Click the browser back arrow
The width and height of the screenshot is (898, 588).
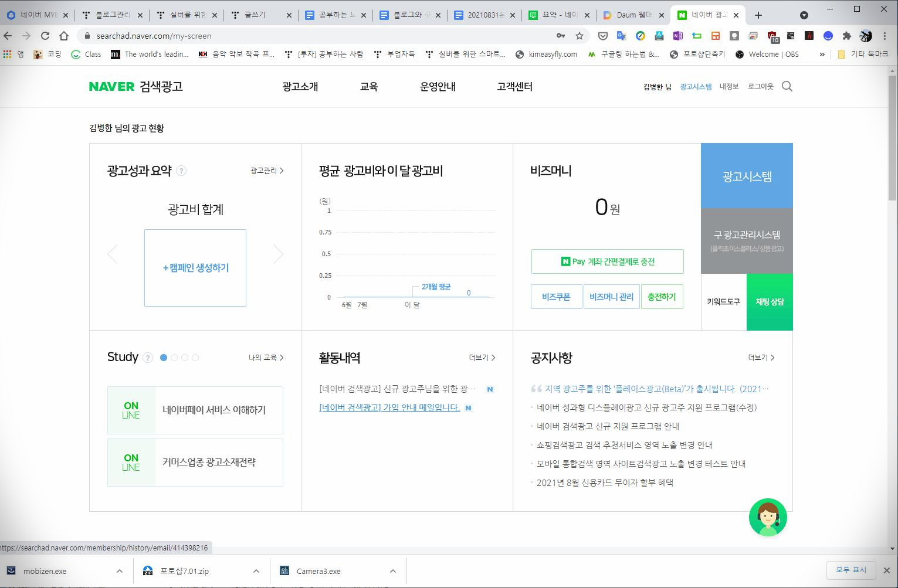[8, 36]
